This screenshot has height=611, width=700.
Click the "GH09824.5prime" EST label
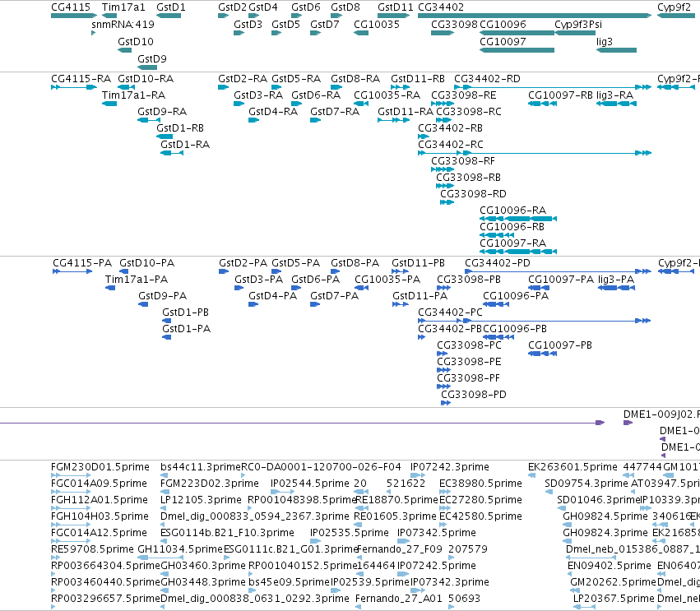(x=605, y=516)
